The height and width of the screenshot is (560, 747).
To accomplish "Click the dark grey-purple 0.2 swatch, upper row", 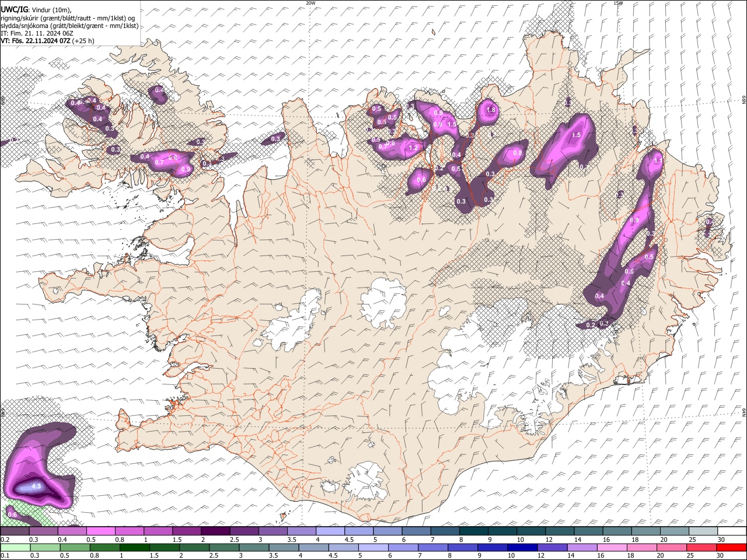I will click(15, 531).
